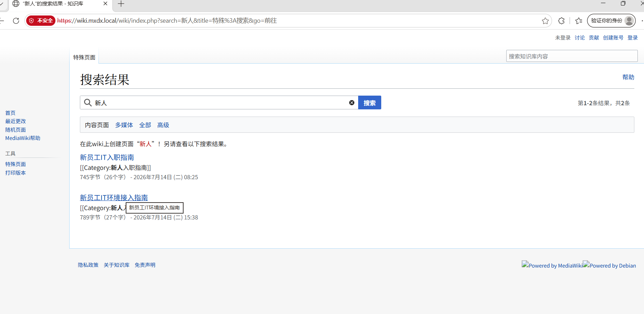Open the 打印版本 printable version link
The height and width of the screenshot is (314, 644).
tap(15, 173)
